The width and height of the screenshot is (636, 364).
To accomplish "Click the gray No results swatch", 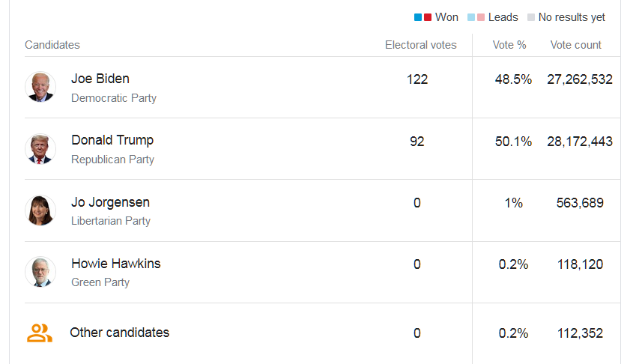I will tap(531, 17).
